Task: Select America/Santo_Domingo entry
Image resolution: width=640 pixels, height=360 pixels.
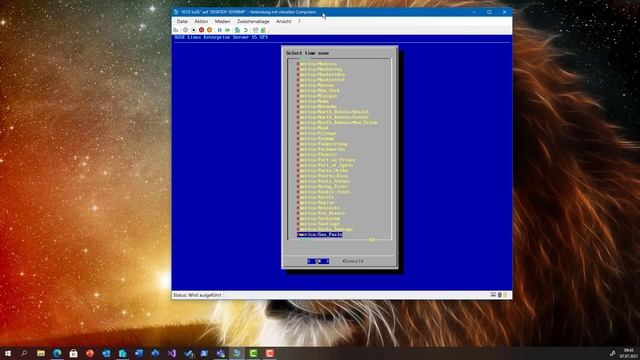Action: pos(325,229)
